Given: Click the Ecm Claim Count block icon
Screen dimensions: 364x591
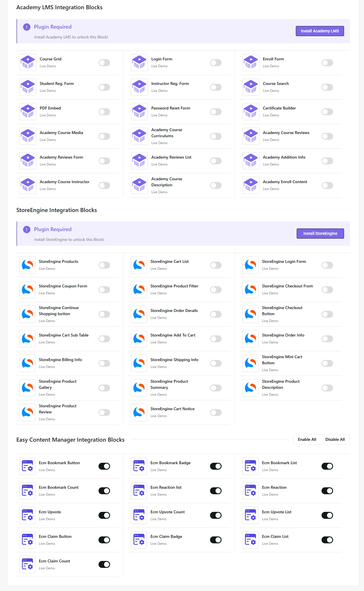Looking at the screenshot, I should 27,564.
